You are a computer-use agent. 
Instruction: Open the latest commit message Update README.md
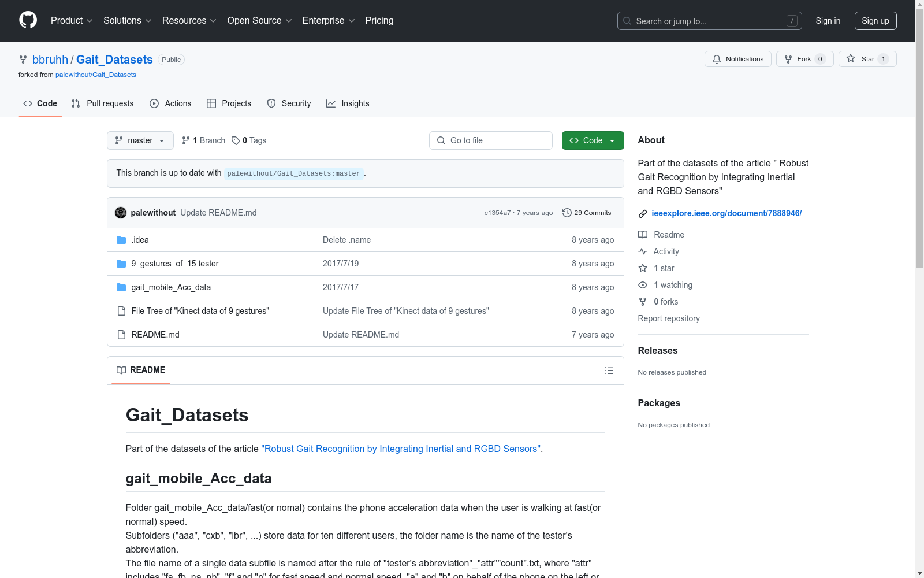pyautogui.click(x=218, y=213)
